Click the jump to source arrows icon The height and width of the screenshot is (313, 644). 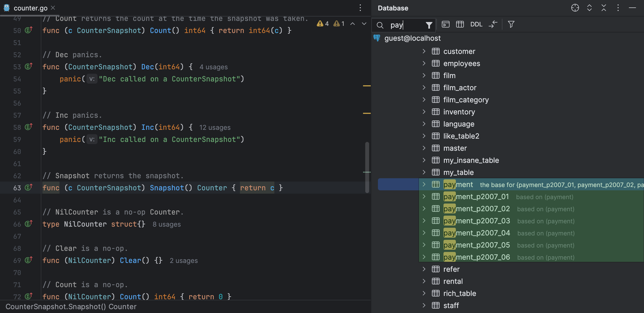[493, 24]
